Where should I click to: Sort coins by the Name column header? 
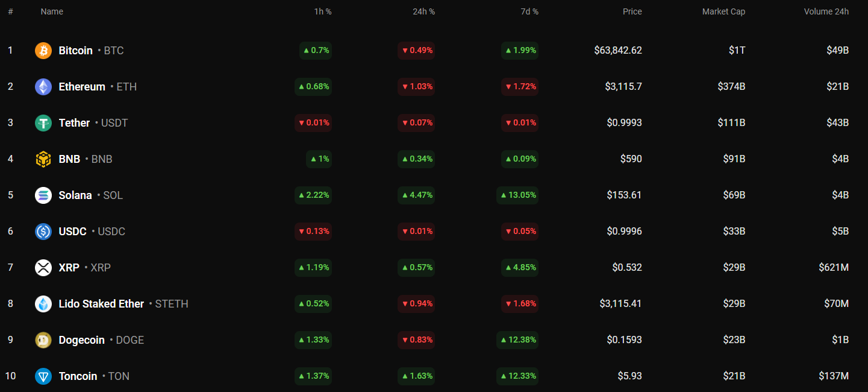pyautogui.click(x=52, y=11)
